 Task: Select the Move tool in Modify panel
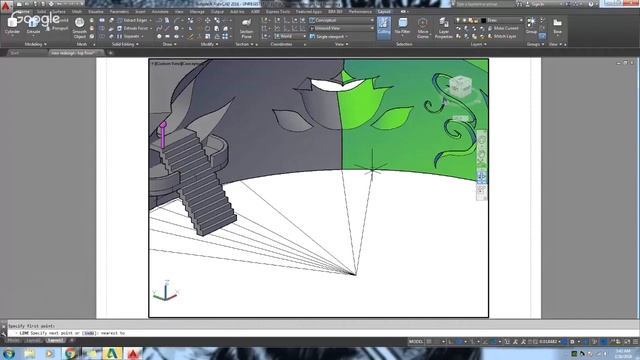click(208, 20)
